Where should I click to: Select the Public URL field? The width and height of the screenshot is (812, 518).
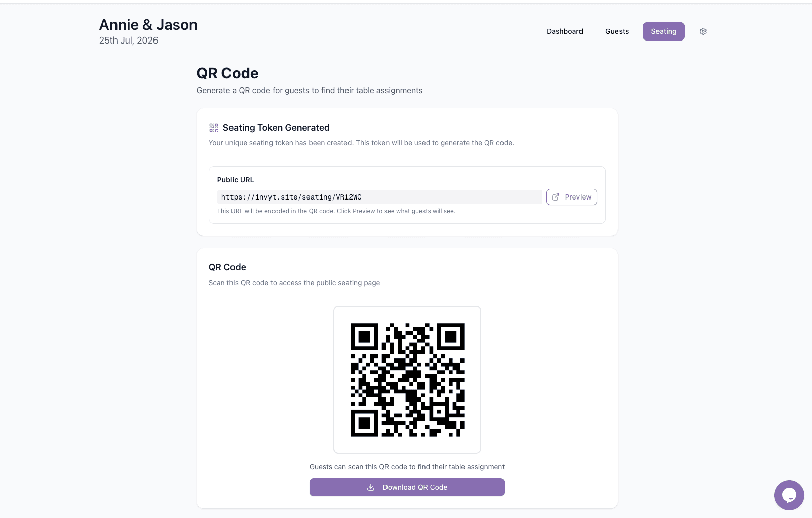(379, 197)
